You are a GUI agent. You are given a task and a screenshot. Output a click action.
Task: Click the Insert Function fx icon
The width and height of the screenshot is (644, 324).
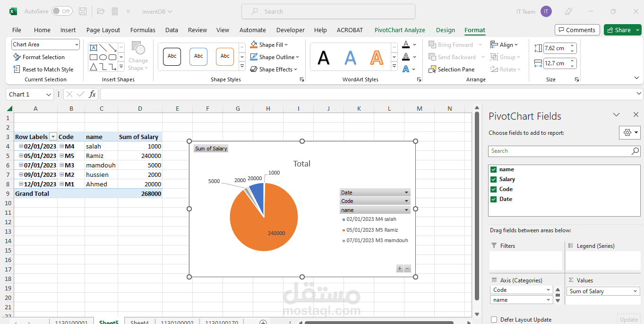[93, 94]
